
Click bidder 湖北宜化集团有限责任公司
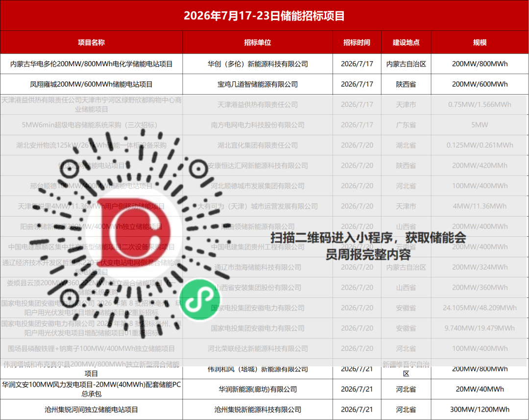click(258, 145)
